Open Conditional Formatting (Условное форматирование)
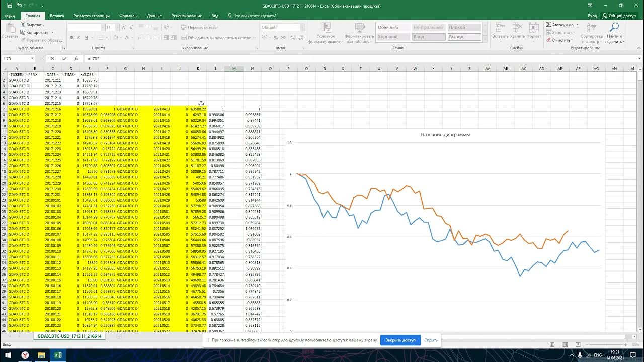The image size is (644, 362). point(325,33)
